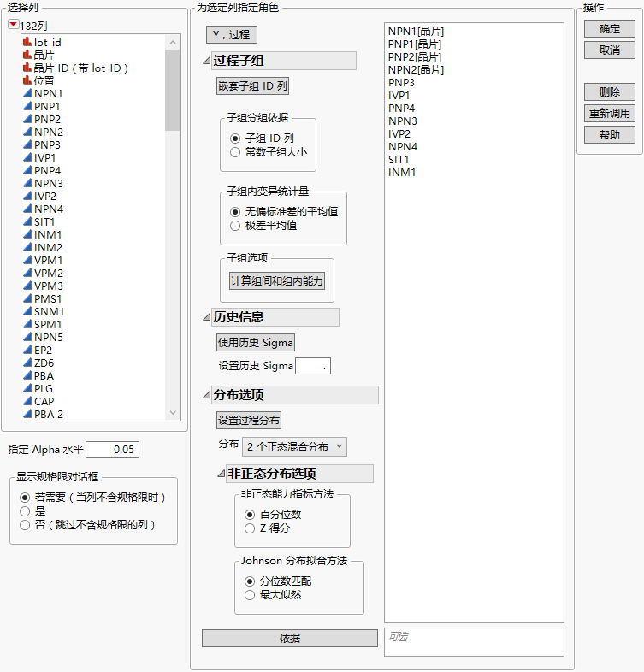Screen dimensions: 644x672
Task: Click the 设置过程分布 button
Action: click(249, 420)
